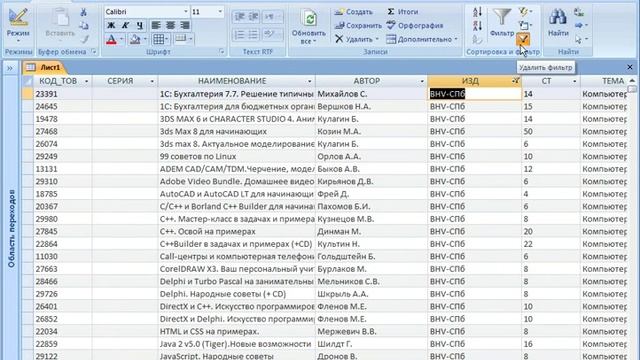Center-align the text

pos(170,25)
